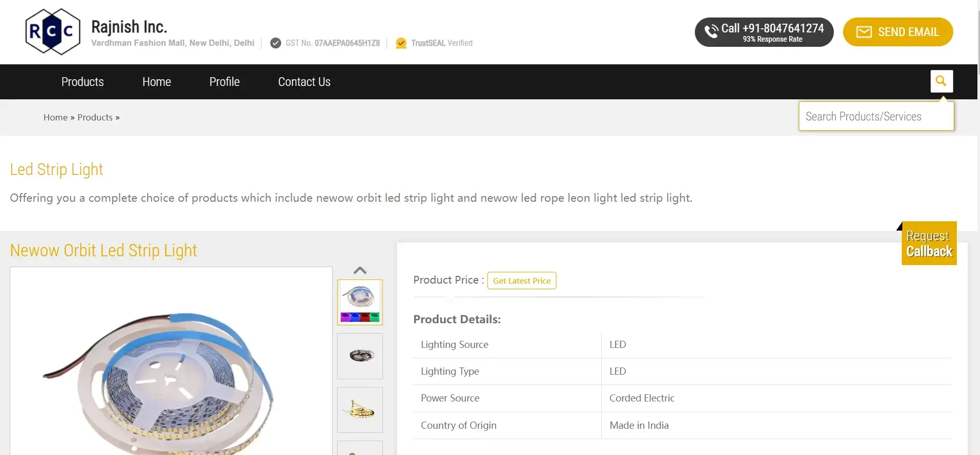Select first thumbnail with colored strips
Screen dimensions: 980x455
click(x=360, y=302)
